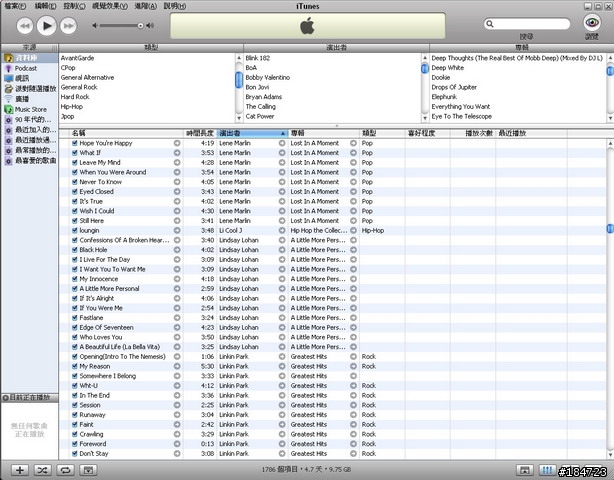Select the Radio source icon
Image resolution: width=614 pixels, height=480 pixels.
coord(8,99)
